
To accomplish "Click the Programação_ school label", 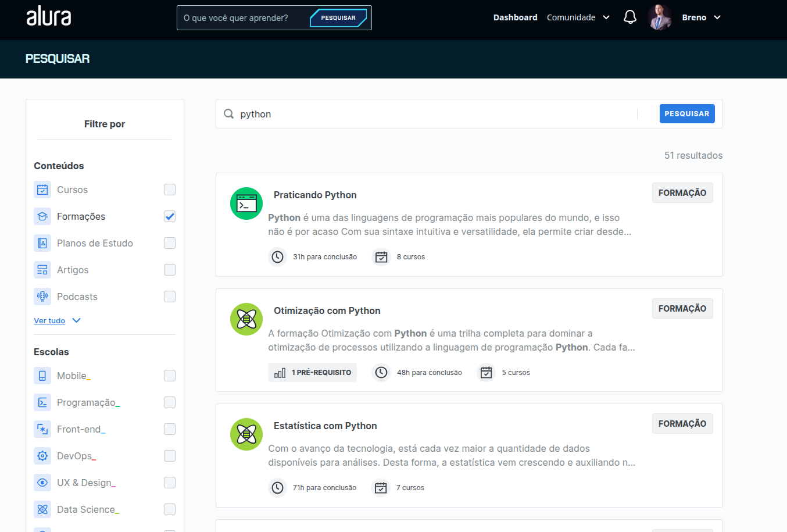I will click(x=88, y=402).
